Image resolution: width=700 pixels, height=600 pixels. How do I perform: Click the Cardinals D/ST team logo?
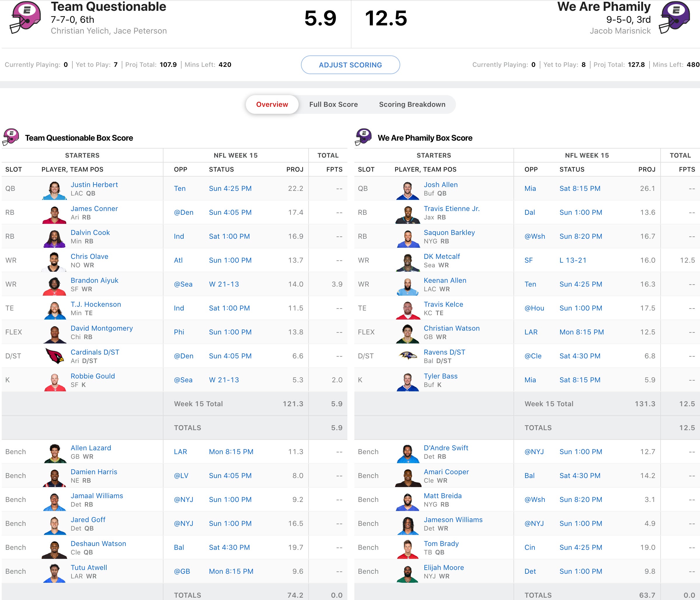coord(55,356)
